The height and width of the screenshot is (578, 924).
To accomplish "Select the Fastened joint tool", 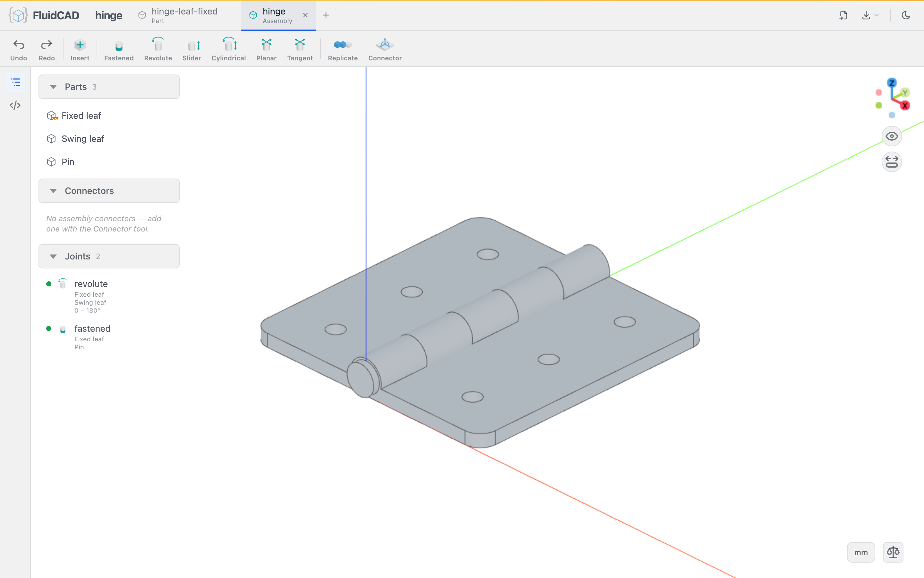I will (x=119, y=50).
